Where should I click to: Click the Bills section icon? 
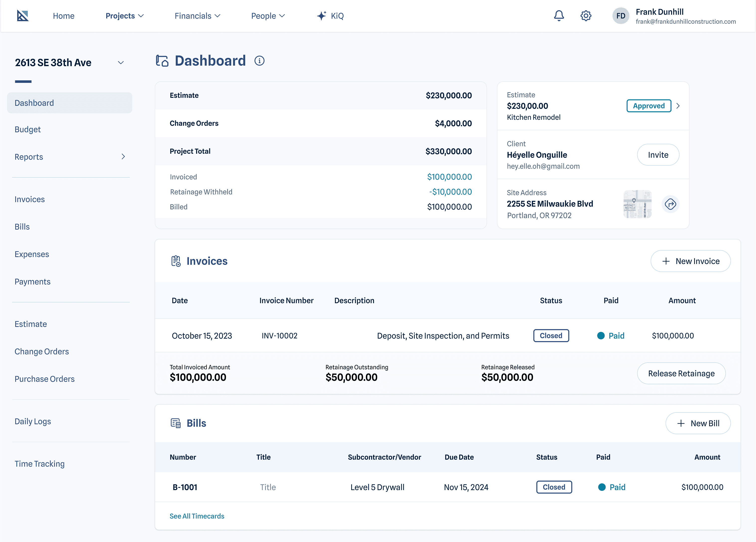pos(176,423)
